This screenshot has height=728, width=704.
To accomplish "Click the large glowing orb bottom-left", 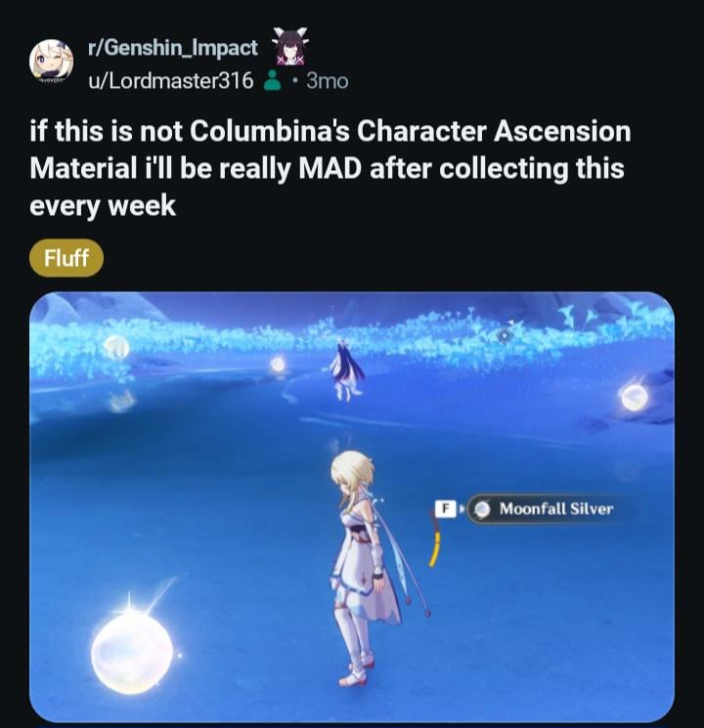I will point(131,652).
